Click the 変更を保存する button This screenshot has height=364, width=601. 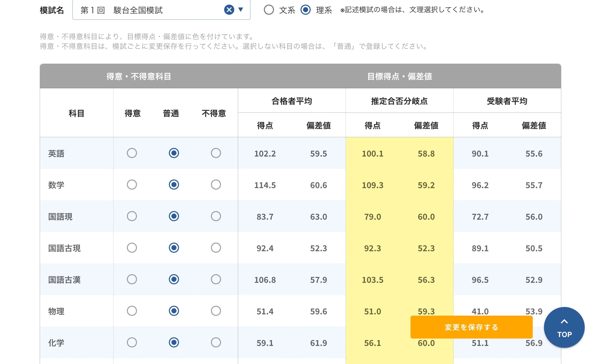click(471, 327)
